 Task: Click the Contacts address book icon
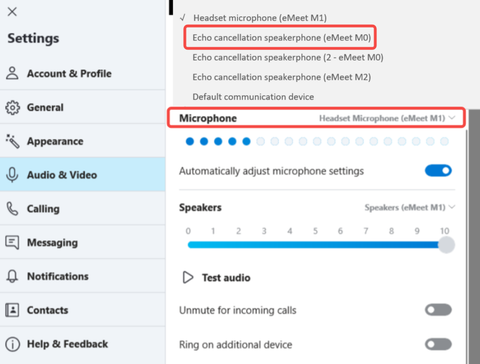click(x=12, y=310)
